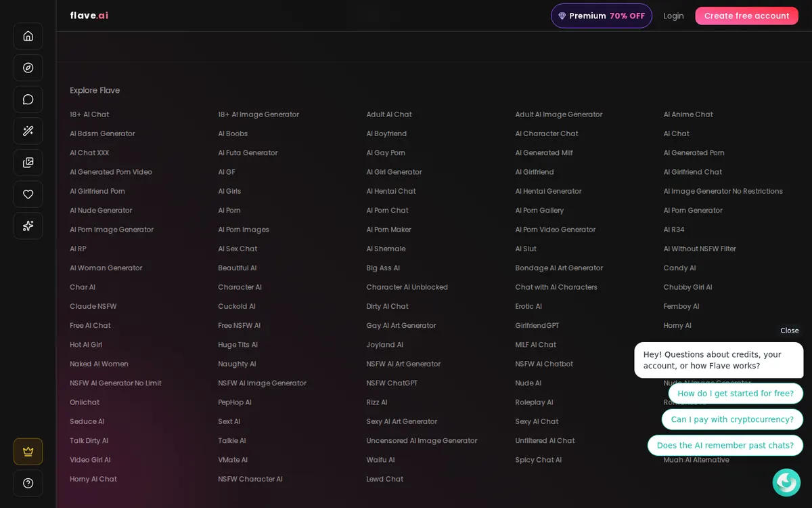Image resolution: width=812 pixels, height=508 pixels.
Task: Open the PepHop AI link
Action: pyautogui.click(x=235, y=402)
